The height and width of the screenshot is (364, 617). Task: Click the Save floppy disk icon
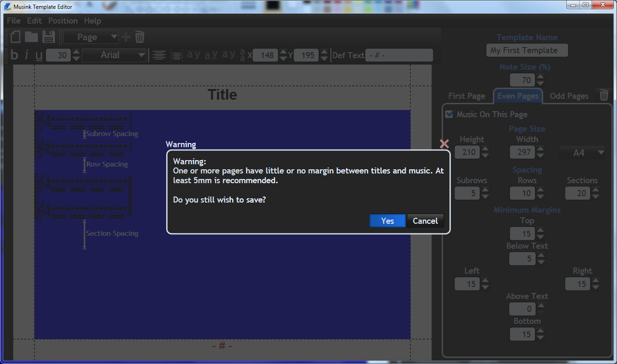pyautogui.click(x=48, y=37)
